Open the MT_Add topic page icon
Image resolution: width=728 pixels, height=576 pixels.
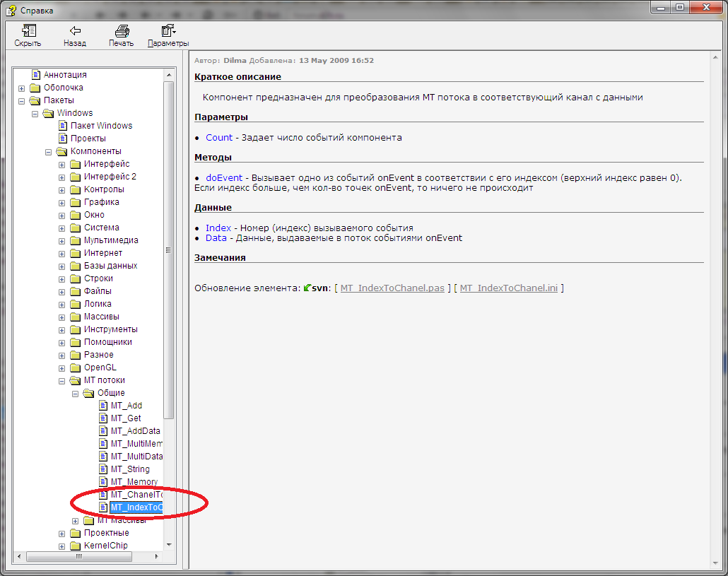[x=102, y=406]
